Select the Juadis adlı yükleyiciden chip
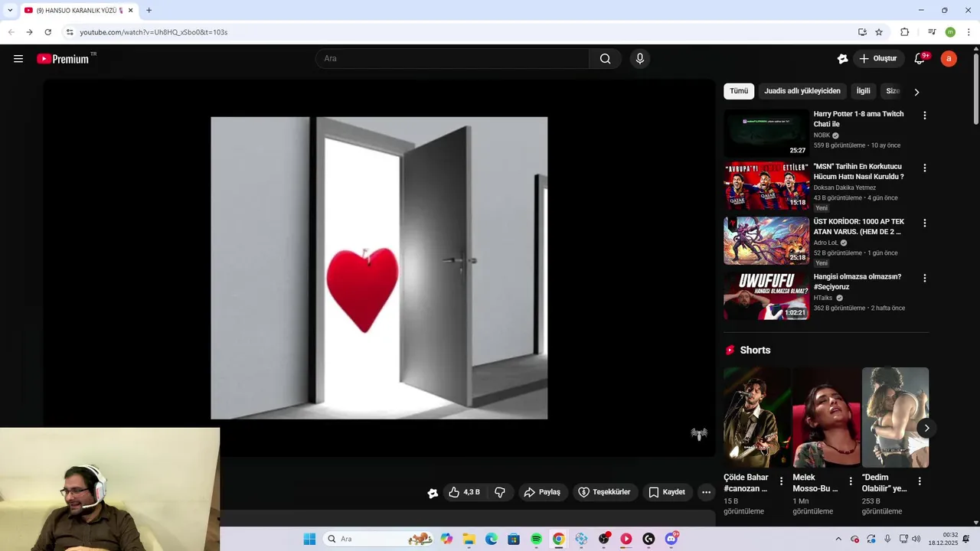This screenshot has width=980, height=551. (802, 91)
